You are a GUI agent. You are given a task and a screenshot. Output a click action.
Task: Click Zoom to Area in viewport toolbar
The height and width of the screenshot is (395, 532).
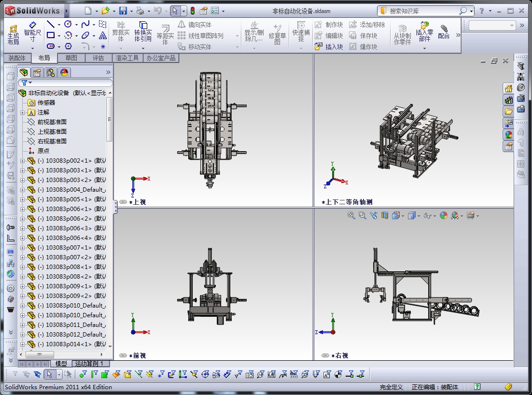point(363,215)
